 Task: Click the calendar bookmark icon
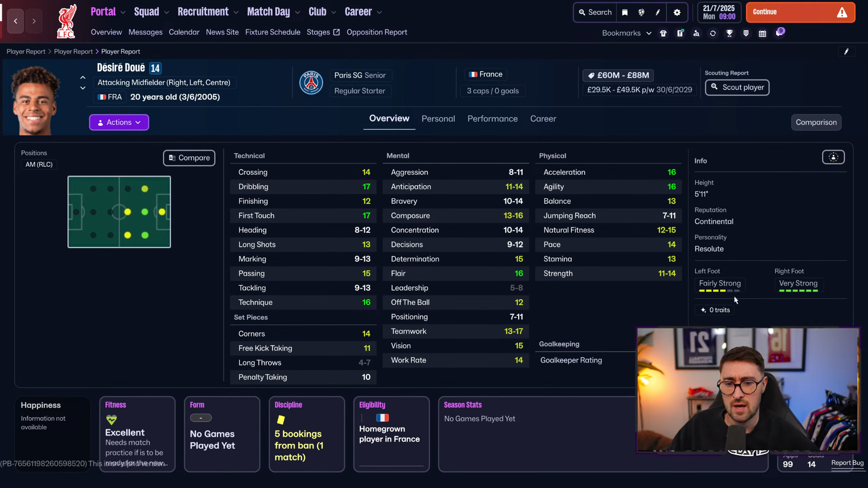click(762, 33)
